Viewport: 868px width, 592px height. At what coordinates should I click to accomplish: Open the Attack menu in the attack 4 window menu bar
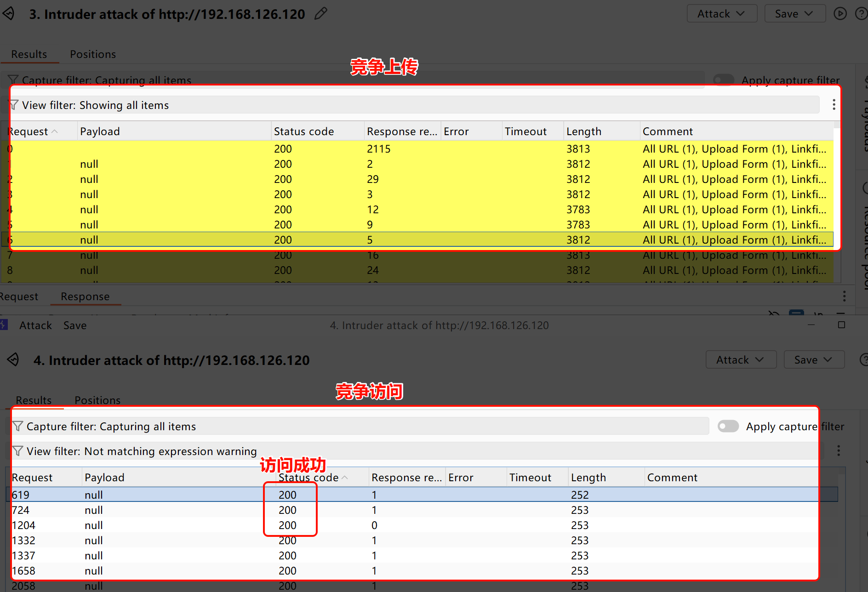pyautogui.click(x=35, y=325)
